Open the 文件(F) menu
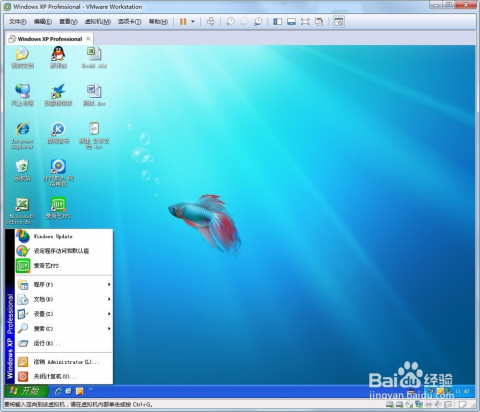 [18, 22]
